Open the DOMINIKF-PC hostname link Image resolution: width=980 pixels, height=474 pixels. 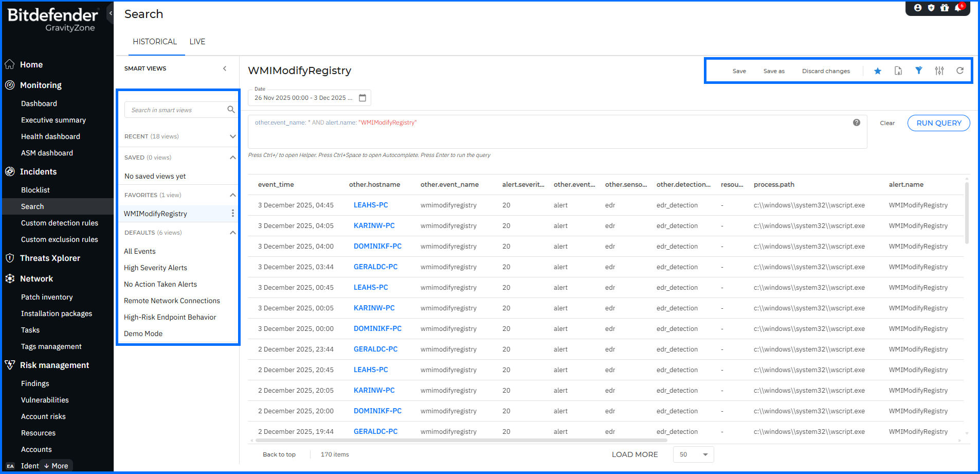point(378,246)
